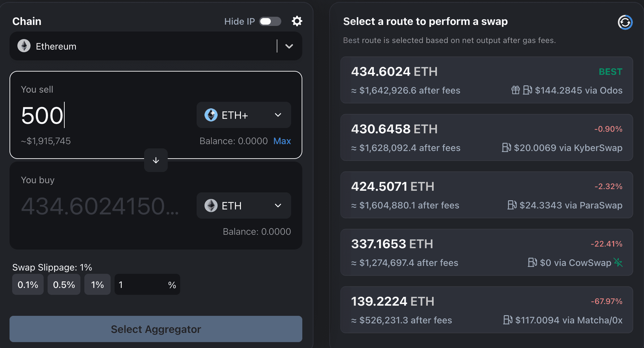Click the swap direction arrow button
This screenshot has width=644, height=348.
pos(156,160)
